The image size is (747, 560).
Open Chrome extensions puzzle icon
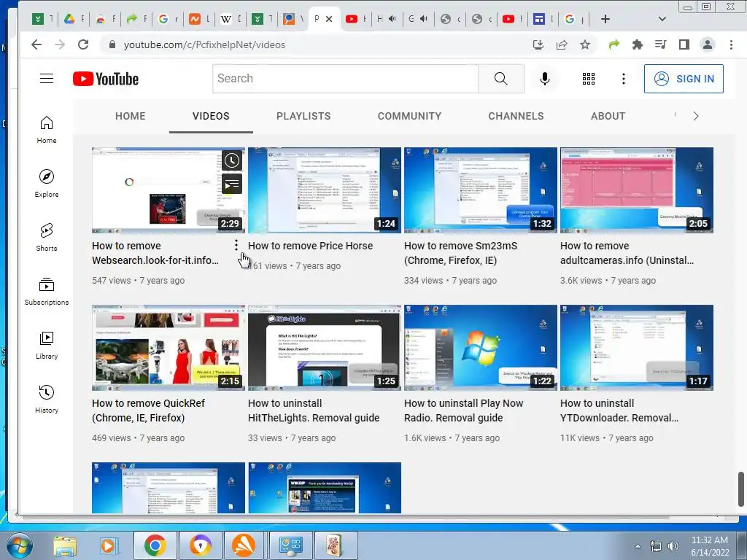(638, 44)
